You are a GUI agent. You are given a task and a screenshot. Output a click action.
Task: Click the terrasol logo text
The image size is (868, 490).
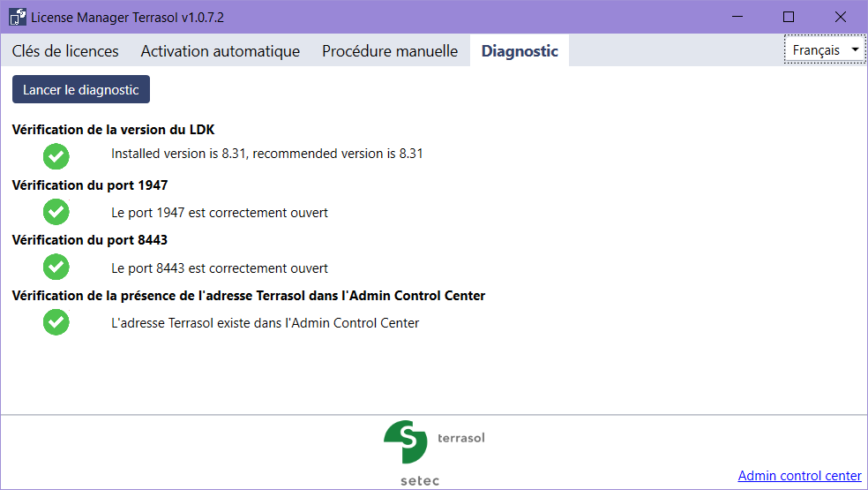461,438
